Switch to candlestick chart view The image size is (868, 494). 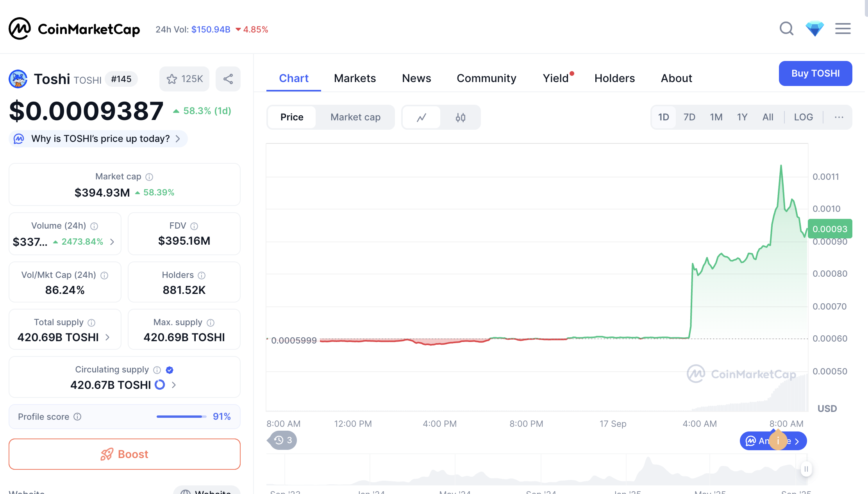coord(461,117)
